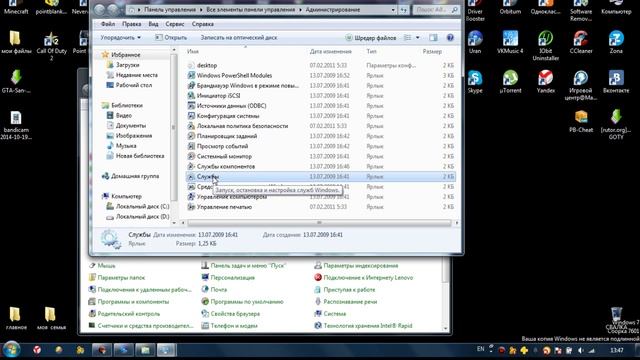This screenshot has height=360, width=640.
Task: Open the Упорядочить dropdown
Action: [x=120, y=38]
